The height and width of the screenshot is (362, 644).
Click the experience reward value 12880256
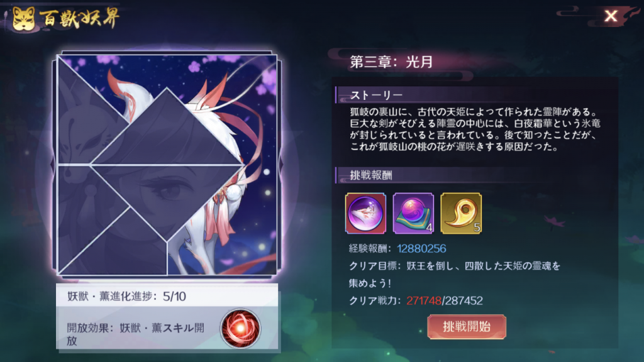point(421,248)
